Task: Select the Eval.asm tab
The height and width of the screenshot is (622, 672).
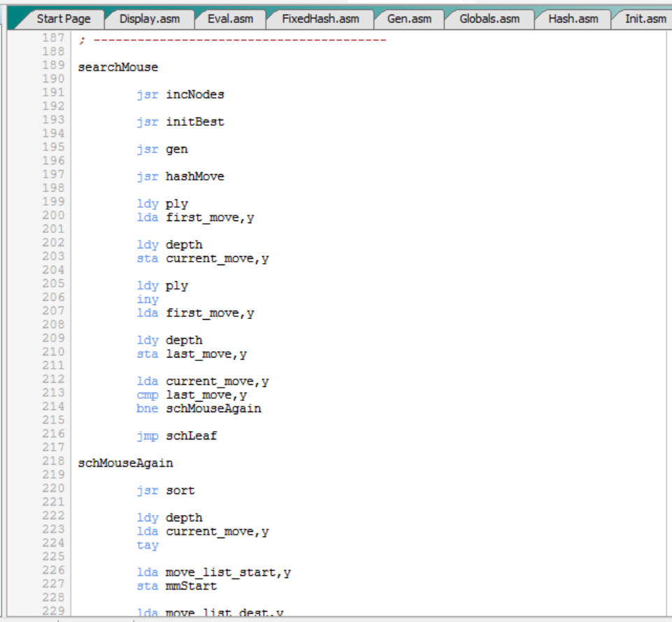Action: 230,19
